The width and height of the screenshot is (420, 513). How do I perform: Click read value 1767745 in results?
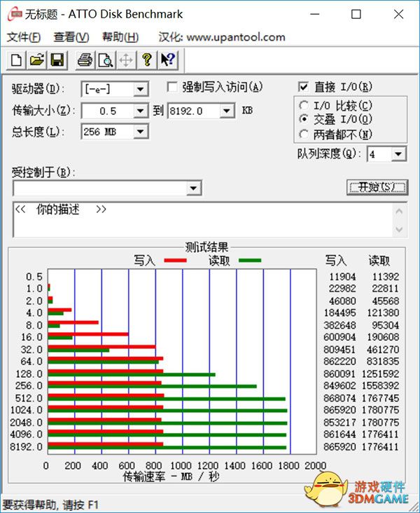coord(381,398)
